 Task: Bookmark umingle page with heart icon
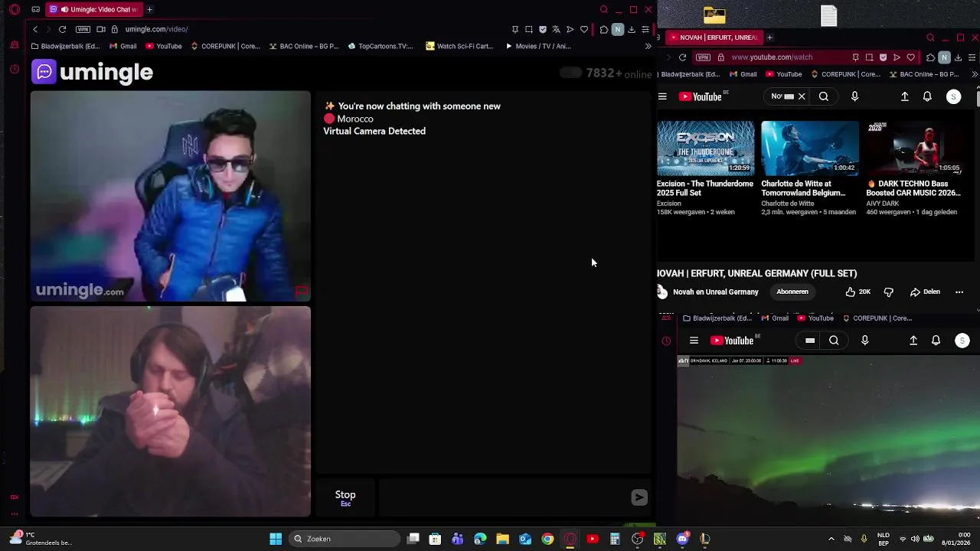583,29
